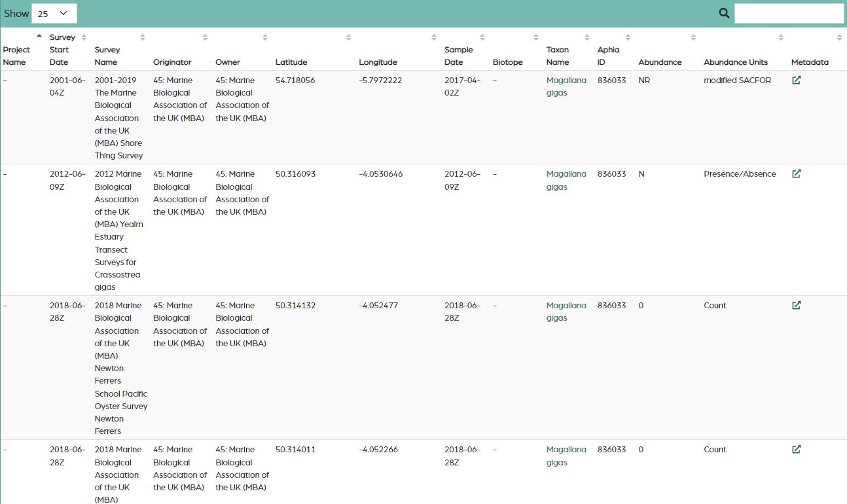Screen dimensions: 847x504
Task: Click into the table search field
Action: tap(789, 14)
